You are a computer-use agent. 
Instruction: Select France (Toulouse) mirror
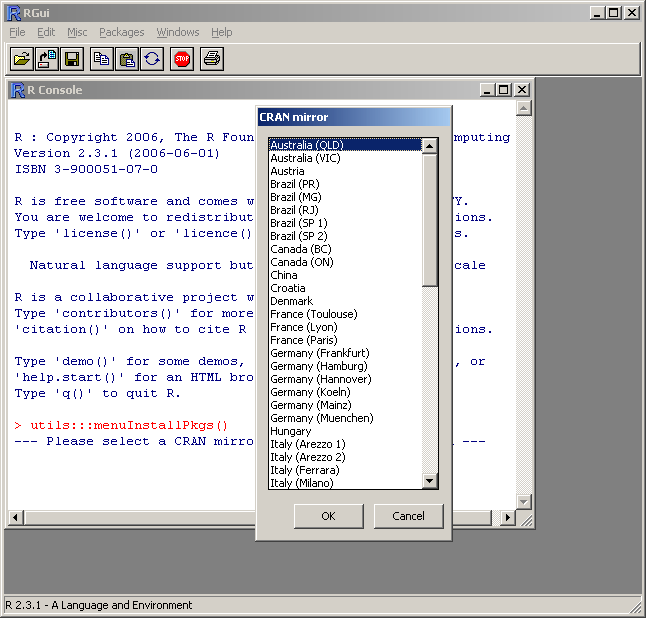pos(345,314)
